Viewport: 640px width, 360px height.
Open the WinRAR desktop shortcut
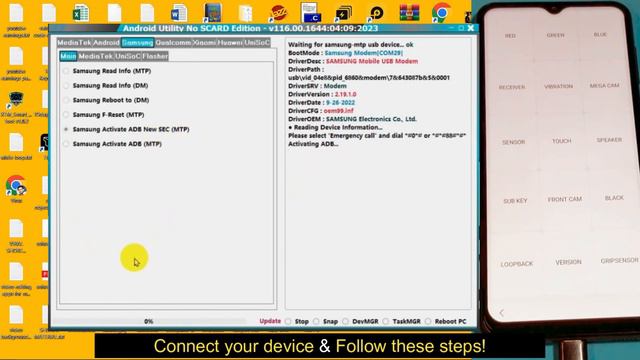409,13
